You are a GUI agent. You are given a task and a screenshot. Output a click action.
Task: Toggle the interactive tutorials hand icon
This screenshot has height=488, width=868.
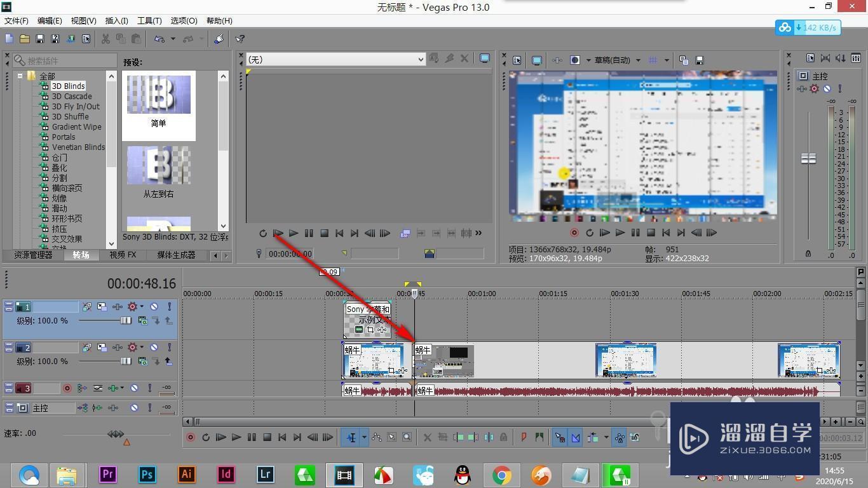[219, 39]
